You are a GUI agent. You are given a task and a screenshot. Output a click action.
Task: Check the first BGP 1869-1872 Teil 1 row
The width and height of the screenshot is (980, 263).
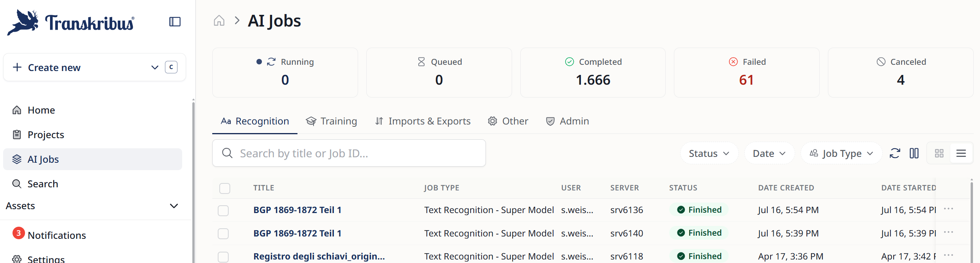pyautogui.click(x=223, y=210)
